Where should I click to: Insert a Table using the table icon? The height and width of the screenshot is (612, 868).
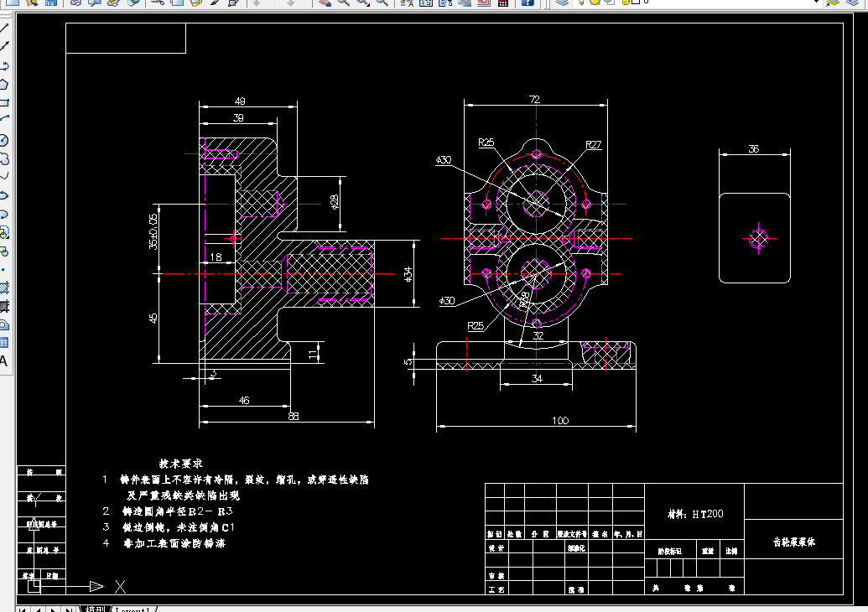tap(4, 343)
